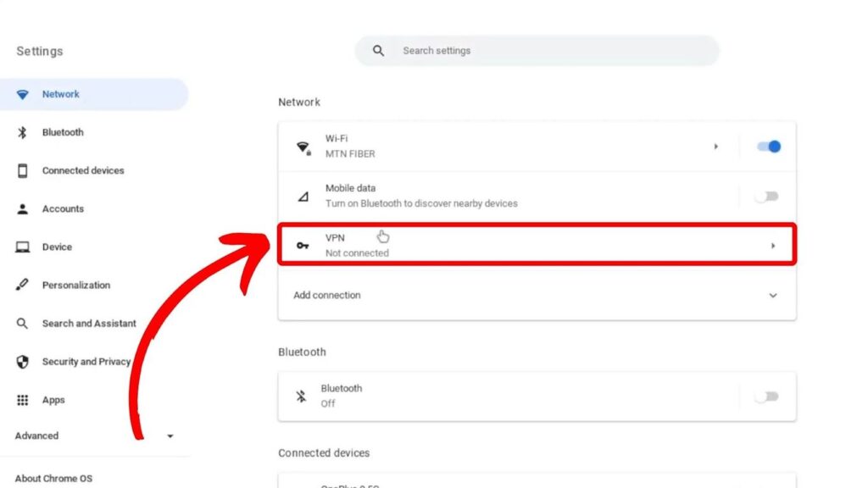Image resolution: width=868 pixels, height=488 pixels.
Task: Click the Bluetooth off icon in Bluetooth card
Action: coord(301,396)
